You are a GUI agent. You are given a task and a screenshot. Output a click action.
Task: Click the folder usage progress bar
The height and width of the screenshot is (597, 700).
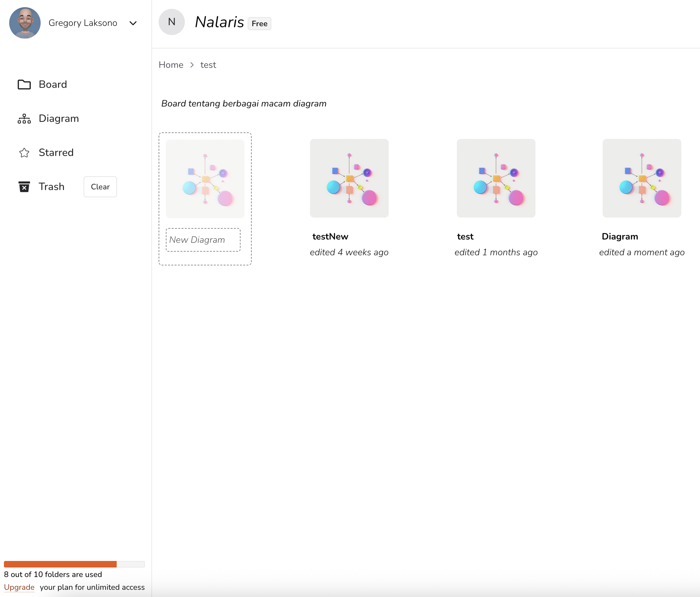pyautogui.click(x=74, y=564)
